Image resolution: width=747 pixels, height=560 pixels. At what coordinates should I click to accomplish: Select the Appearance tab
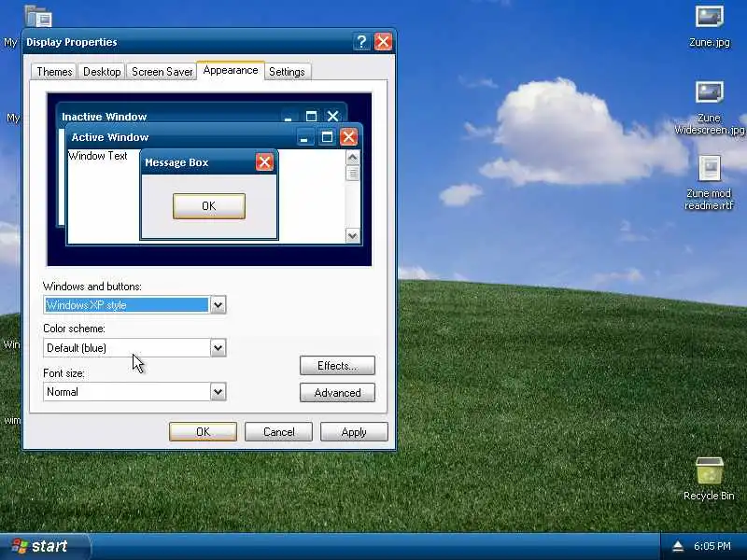231,71
